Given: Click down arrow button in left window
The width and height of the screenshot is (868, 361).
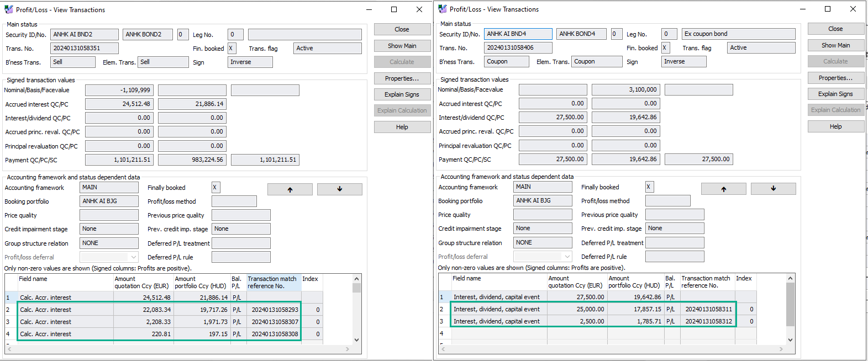Looking at the screenshot, I should [340, 189].
